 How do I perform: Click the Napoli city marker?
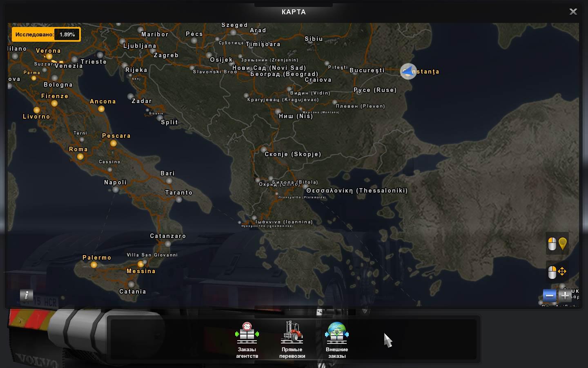[115, 189]
